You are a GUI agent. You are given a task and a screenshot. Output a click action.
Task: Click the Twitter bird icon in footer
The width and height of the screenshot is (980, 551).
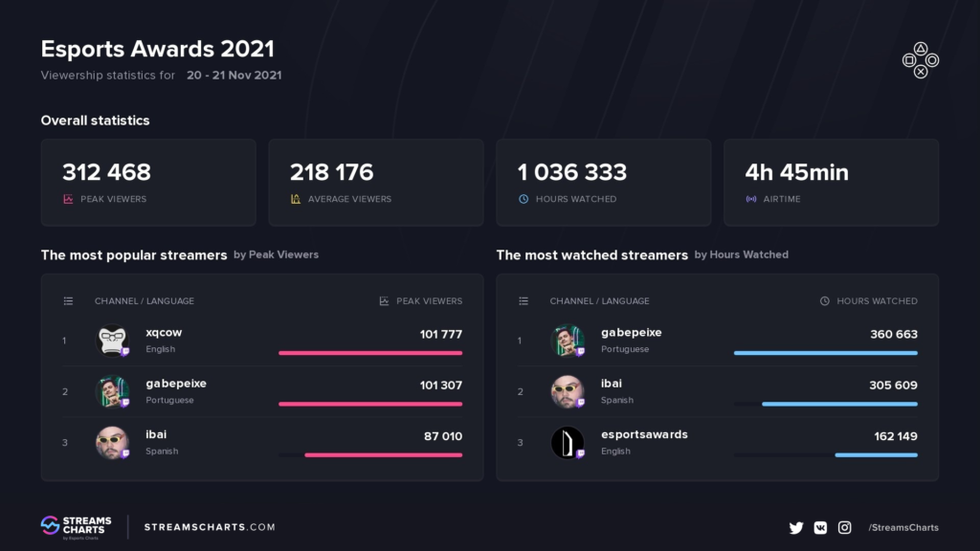click(x=795, y=527)
